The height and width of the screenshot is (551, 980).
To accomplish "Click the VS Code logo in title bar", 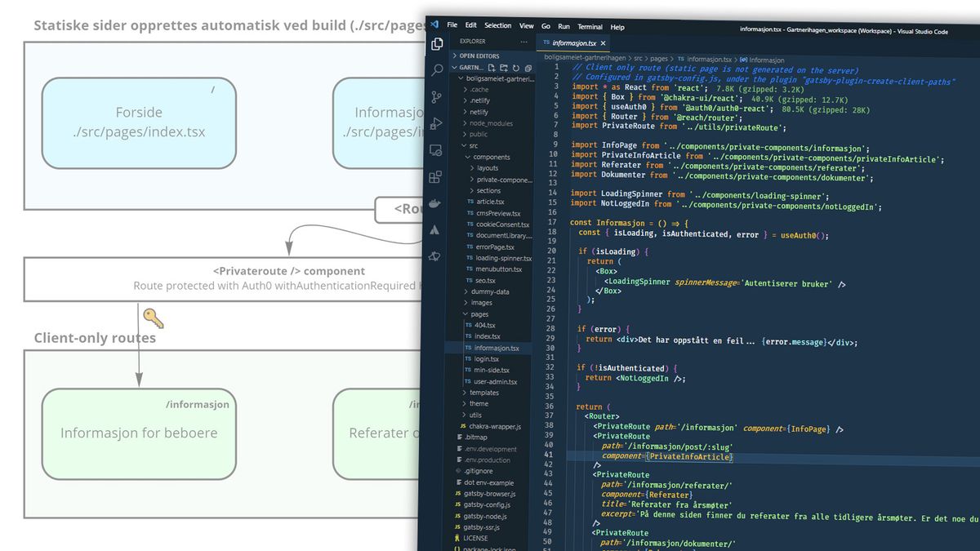I will [434, 24].
